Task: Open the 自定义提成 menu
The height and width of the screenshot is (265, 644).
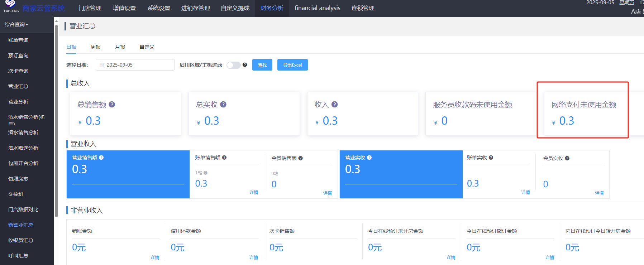Action: [x=235, y=8]
